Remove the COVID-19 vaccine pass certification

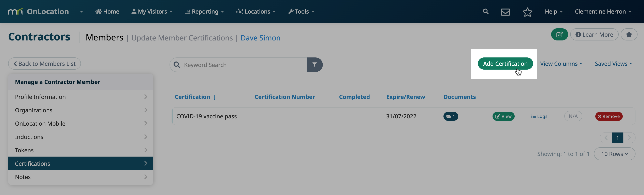coord(609,116)
